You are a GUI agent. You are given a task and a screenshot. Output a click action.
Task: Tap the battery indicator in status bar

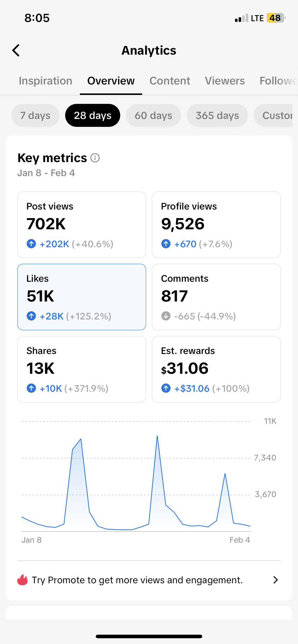pos(275,18)
